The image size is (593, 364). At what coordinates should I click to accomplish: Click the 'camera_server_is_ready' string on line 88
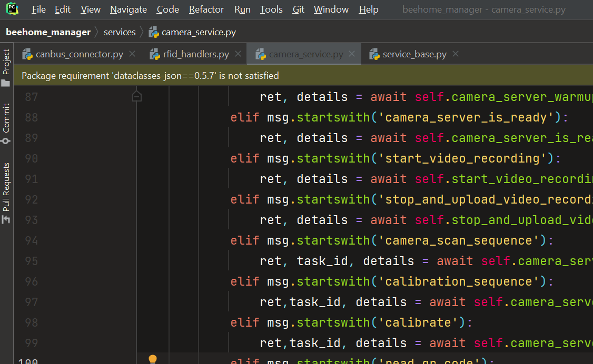tap(466, 117)
